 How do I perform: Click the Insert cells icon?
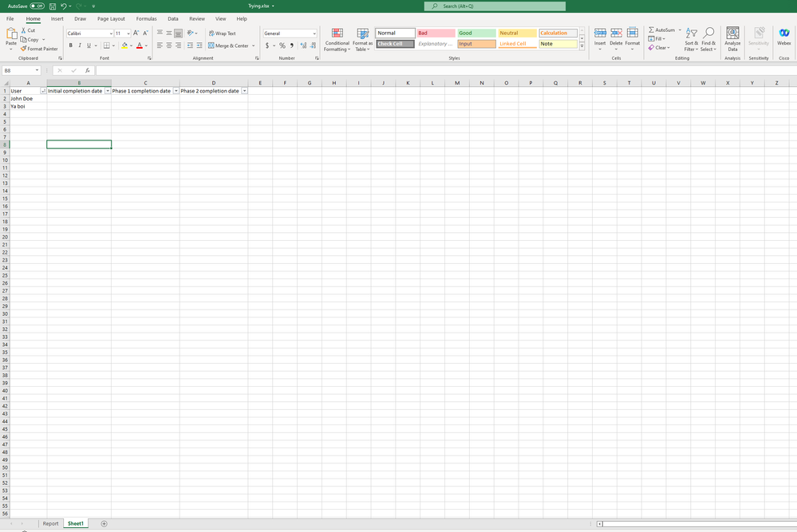tap(600, 33)
